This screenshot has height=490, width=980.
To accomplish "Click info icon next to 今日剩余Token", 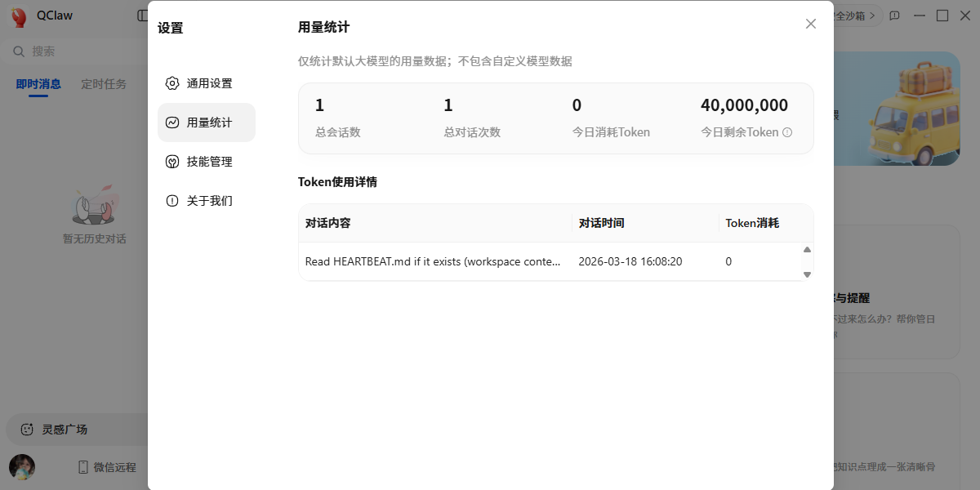I will click(787, 132).
